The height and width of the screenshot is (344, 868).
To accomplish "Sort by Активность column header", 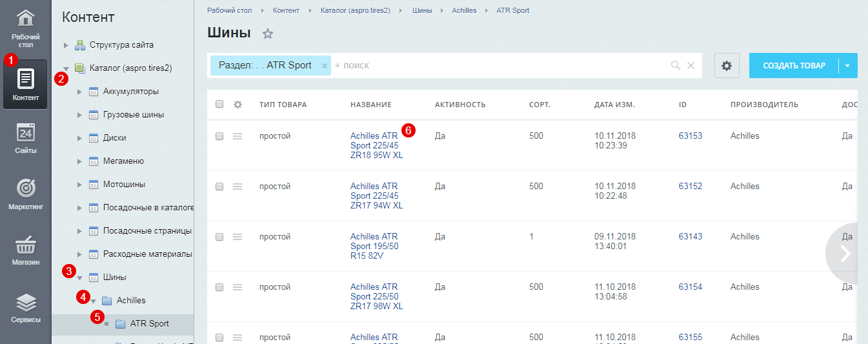I will 460,105.
